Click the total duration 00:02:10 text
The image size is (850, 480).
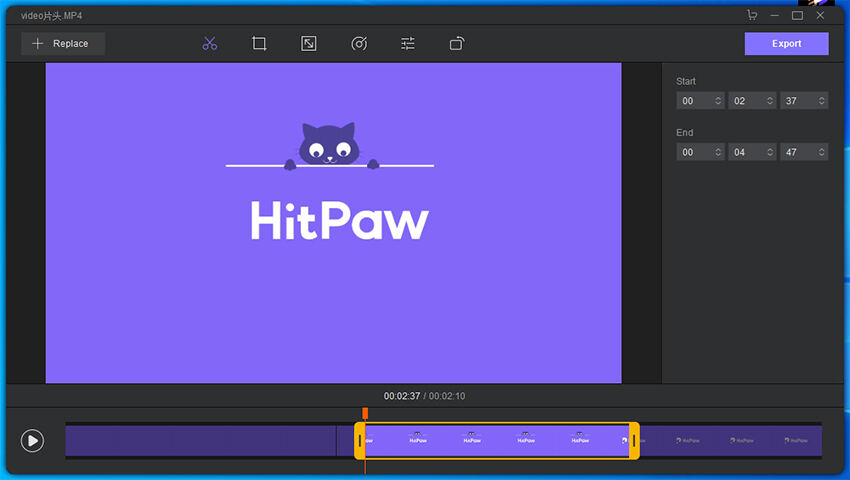click(447, 396)
